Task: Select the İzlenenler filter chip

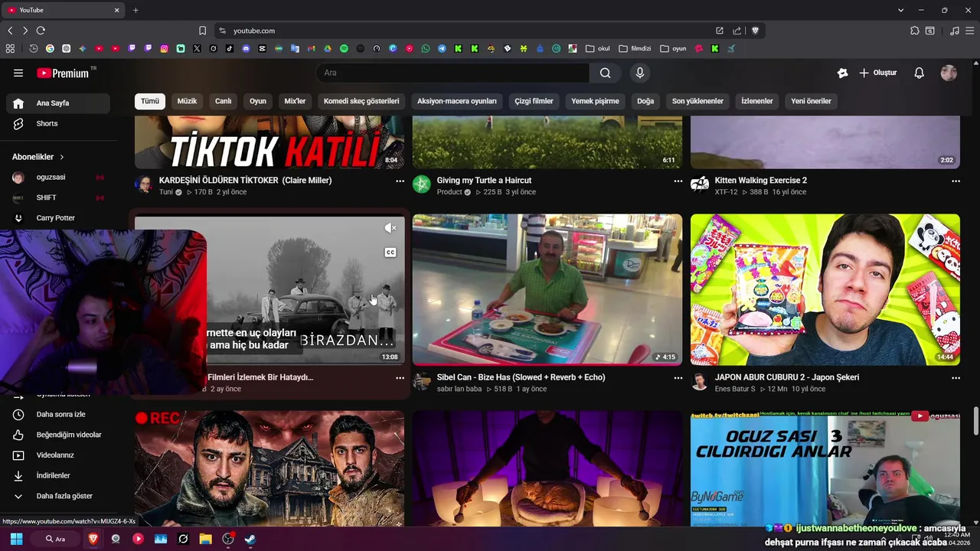Action: point(757,101)
